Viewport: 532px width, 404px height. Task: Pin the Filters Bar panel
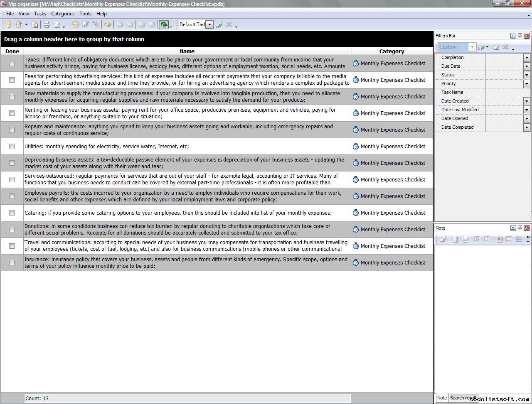[x=520, y=36]
